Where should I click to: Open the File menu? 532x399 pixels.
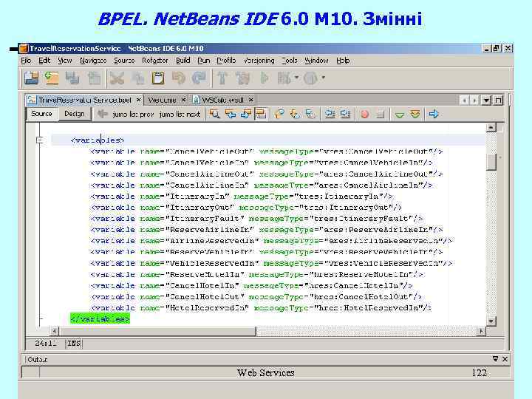pyautogui.click(x=26, y=61)
